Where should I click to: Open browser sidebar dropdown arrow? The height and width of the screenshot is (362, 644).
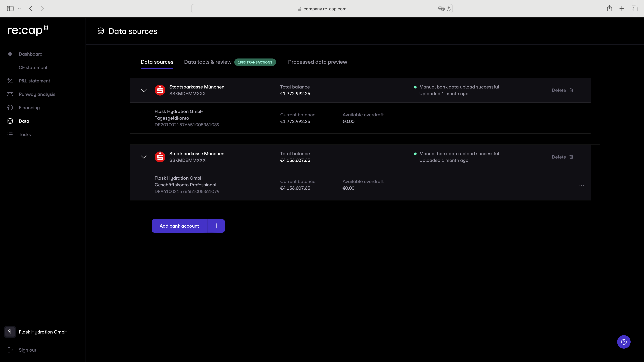point(19,9)
